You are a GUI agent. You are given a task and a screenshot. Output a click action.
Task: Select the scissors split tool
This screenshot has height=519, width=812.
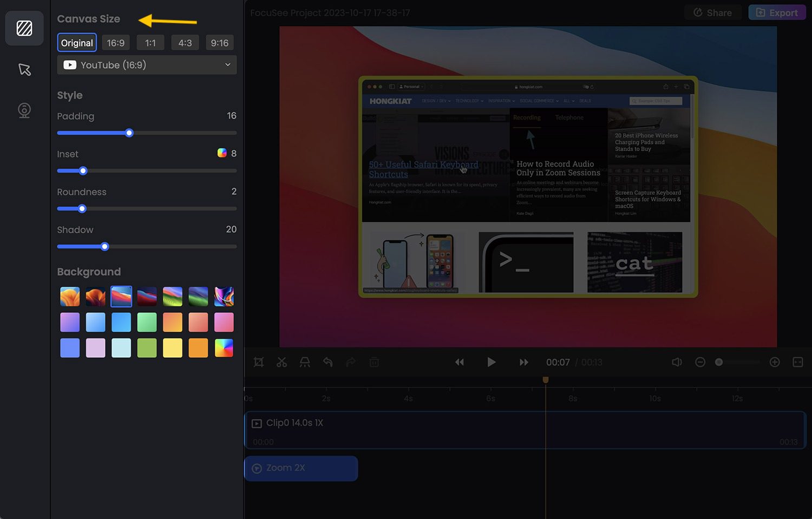pyautogui.click(x=282, y=362)
